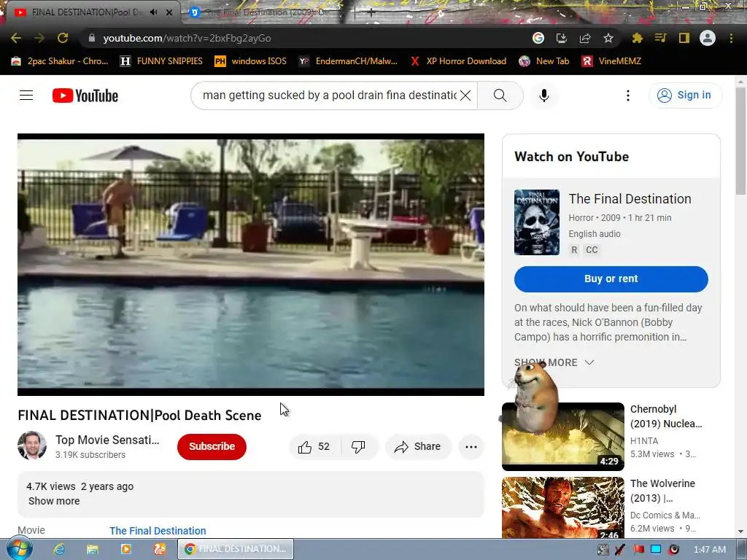Click the clock showing 1:47 AM
Screen dimensions: 747x560
tap(710, 550)
